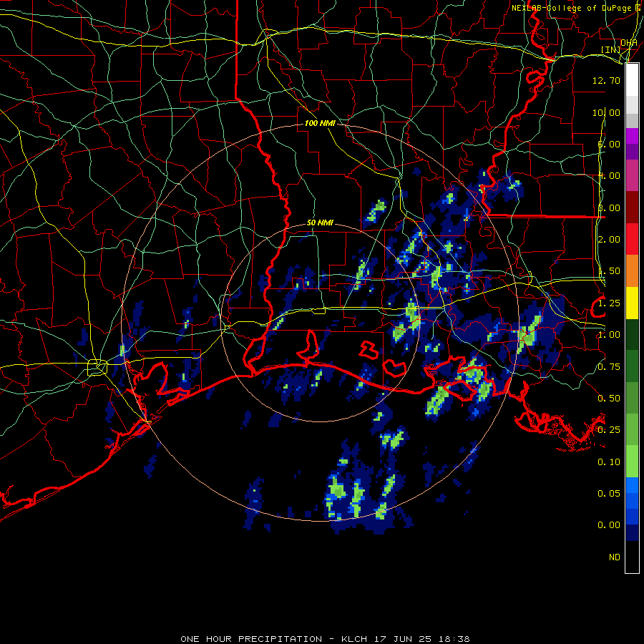The image size is (644, 644).
Task: Click the 0.05 legend value
Action: (x=609, y=493)
